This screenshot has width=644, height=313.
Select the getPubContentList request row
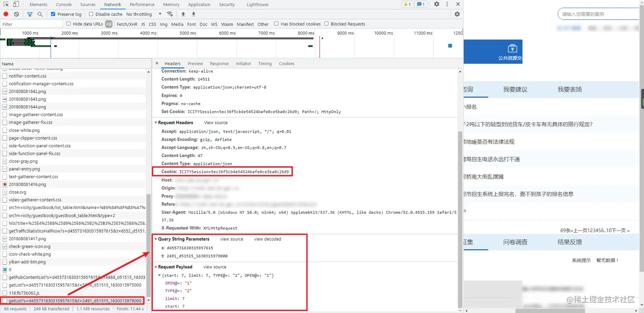(73, 277)
